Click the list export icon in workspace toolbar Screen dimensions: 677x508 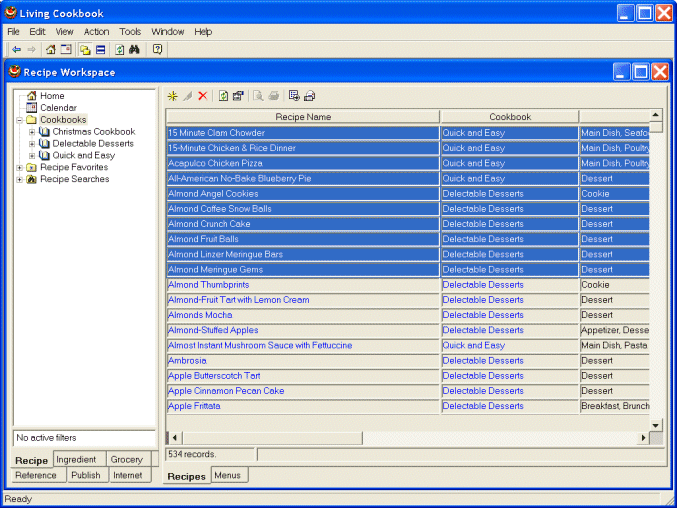[294, 96]
